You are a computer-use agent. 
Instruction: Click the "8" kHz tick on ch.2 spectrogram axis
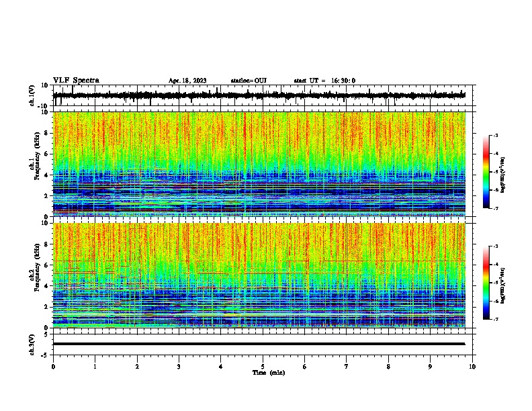46,244
